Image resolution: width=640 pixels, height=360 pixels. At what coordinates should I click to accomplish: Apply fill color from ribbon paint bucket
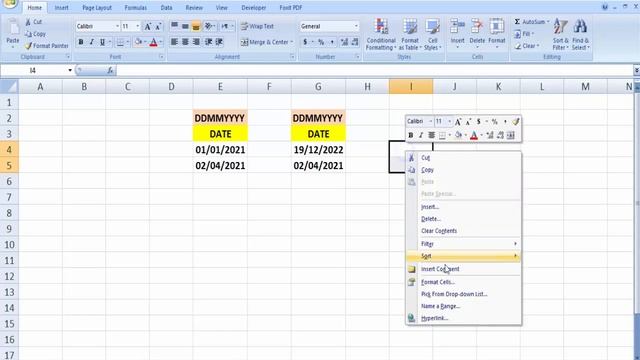click(138, 42)
